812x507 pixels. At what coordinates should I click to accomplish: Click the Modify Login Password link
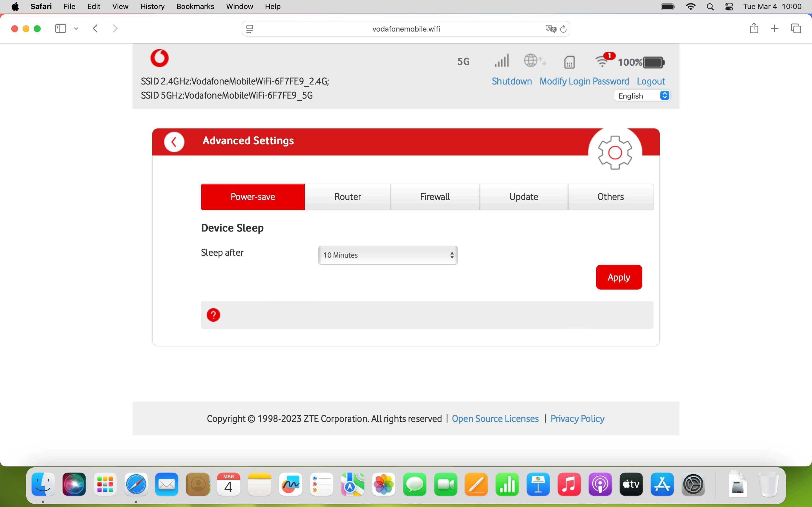click(584, 81)
